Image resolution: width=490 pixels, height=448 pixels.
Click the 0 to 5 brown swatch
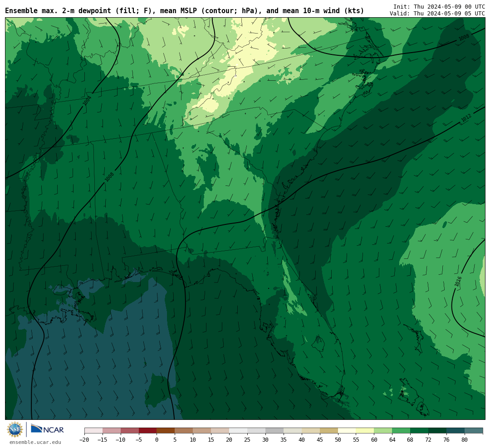tap(166, 431)
